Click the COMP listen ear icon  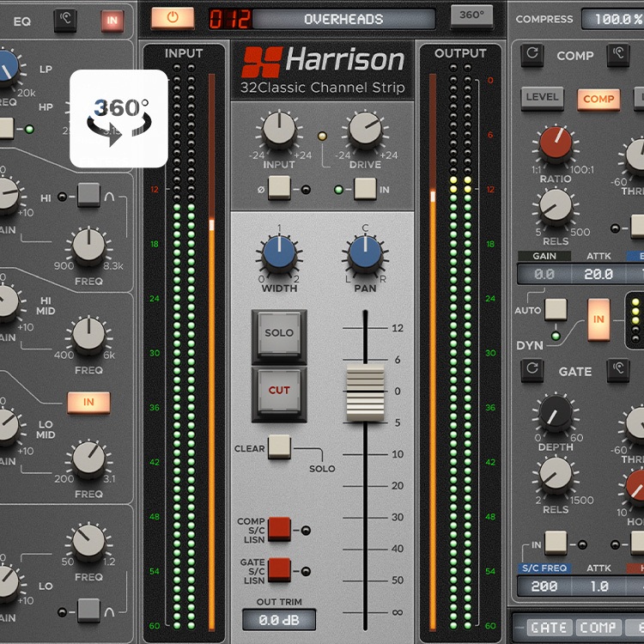tap(618, 55)
